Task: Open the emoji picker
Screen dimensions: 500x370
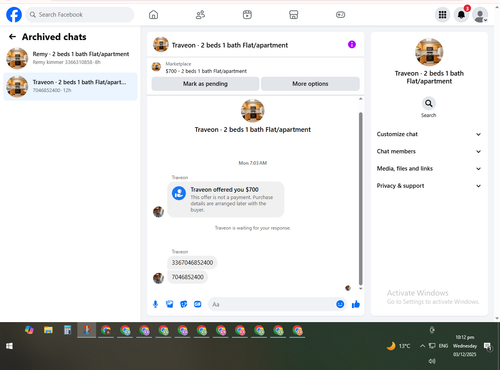Action: tap(340, 304)
